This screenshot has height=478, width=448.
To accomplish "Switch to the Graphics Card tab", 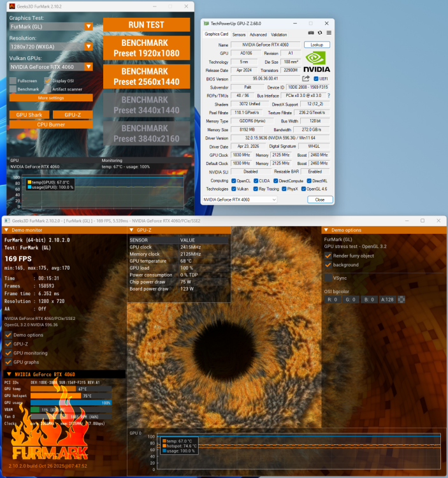I will pyautogui.click(x=217, y=34).
